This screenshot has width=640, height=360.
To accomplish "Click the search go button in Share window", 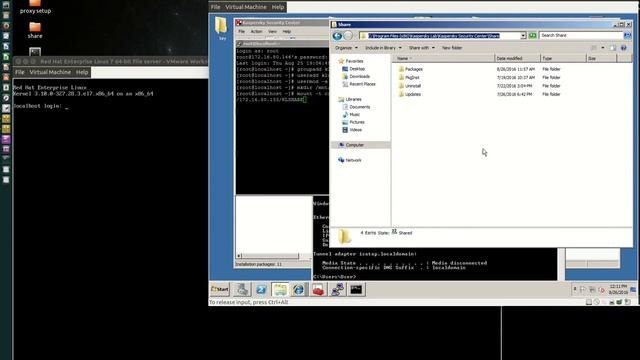I will tap(627, 36).
